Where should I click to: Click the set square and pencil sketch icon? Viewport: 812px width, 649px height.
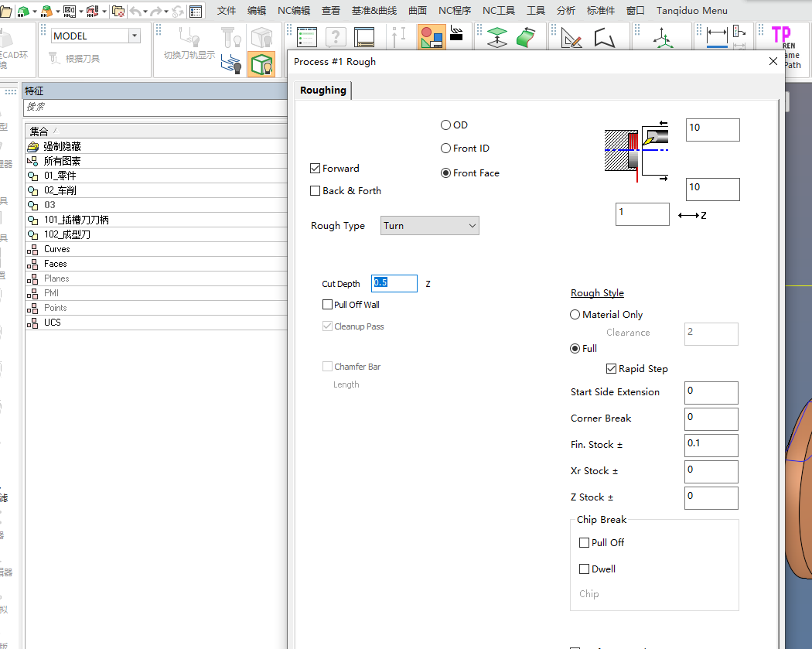coord(571,37)
